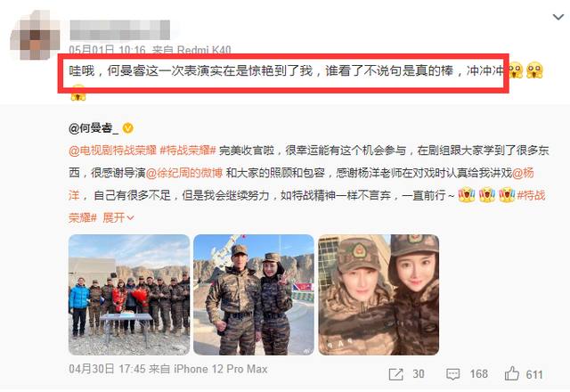The height and width of the screenshot is (392, 570).
Task: Open the comments speech bubble icon
Action: coord(453,374)
